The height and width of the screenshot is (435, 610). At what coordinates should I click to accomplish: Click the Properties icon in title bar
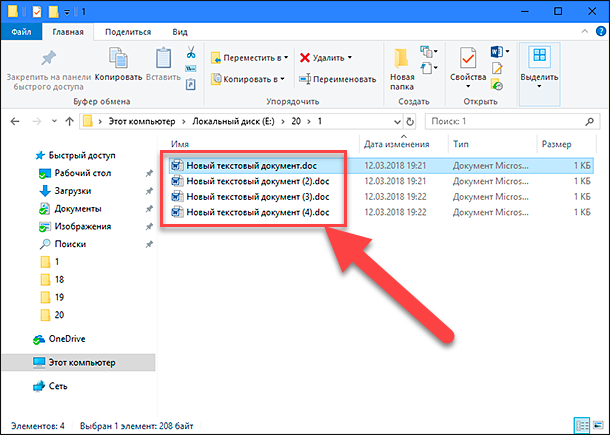(37, 12)
